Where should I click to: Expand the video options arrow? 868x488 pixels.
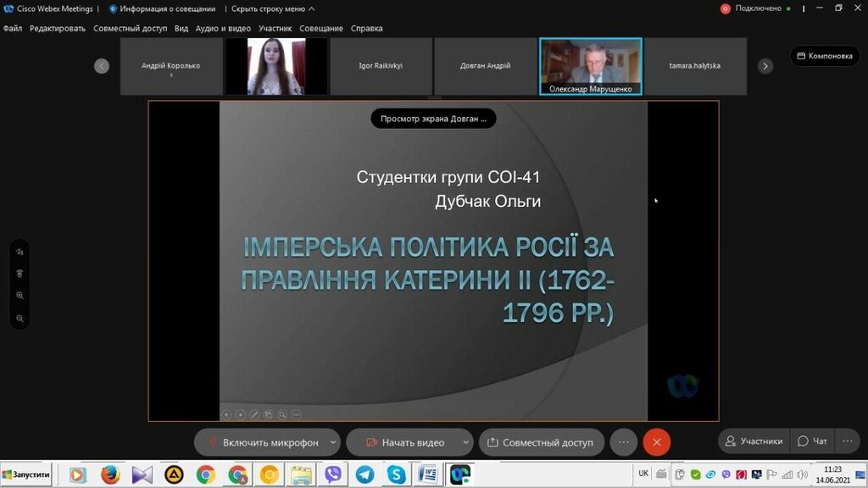465,442
